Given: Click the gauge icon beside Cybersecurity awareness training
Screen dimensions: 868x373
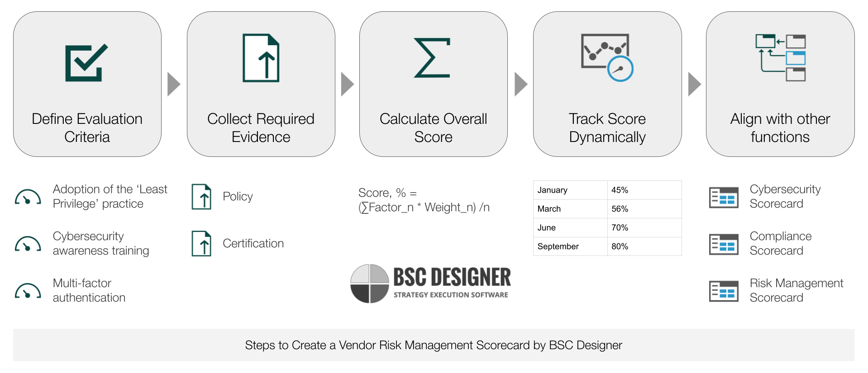Looking at the screenshot, I should point(28,244).
